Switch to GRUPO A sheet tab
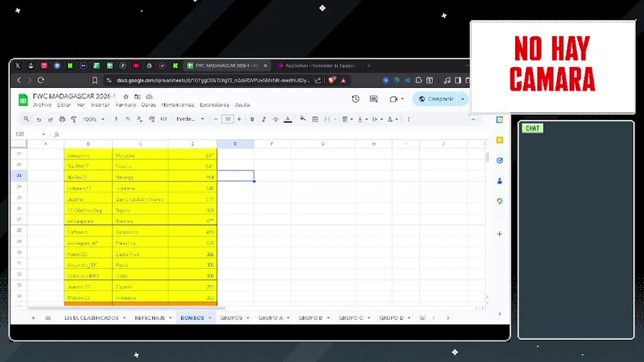Viewport: 644px width, 362px height. click(x=271, y=318)
